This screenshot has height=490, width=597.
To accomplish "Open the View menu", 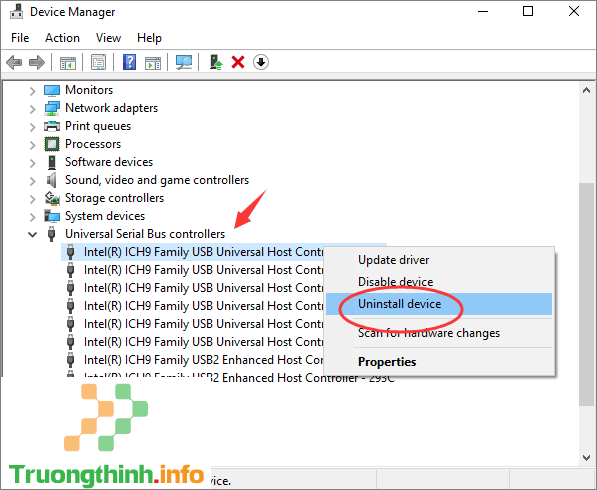I will click(x=109, y=38).
